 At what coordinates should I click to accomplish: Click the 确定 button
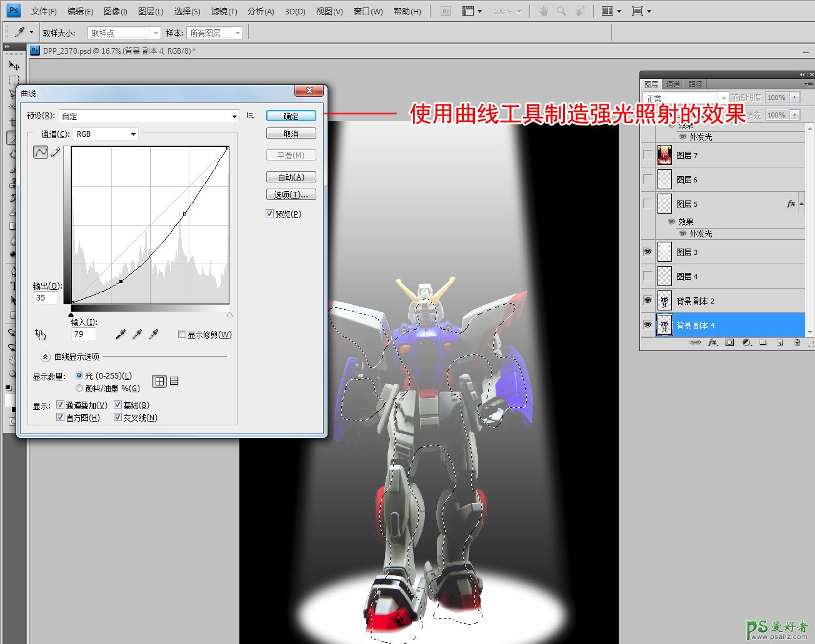tap(291, 116)
